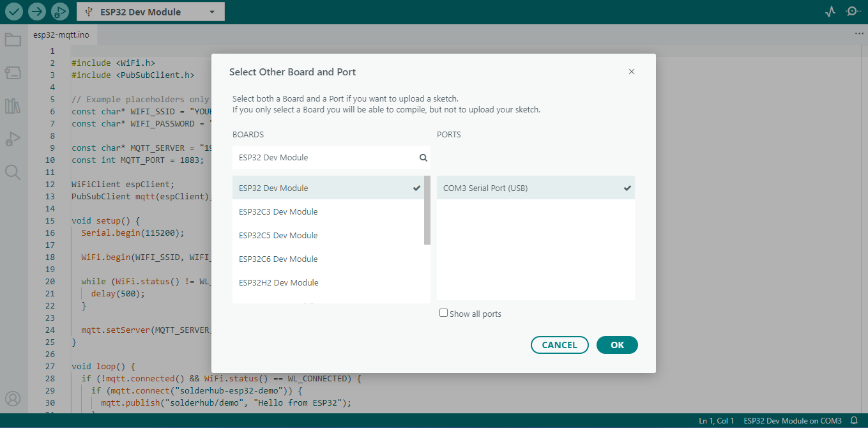Click the #include <PubSubClient.h> line
Image resolution: width=868 pixels, height=428 pixels.
coord(133,75)
